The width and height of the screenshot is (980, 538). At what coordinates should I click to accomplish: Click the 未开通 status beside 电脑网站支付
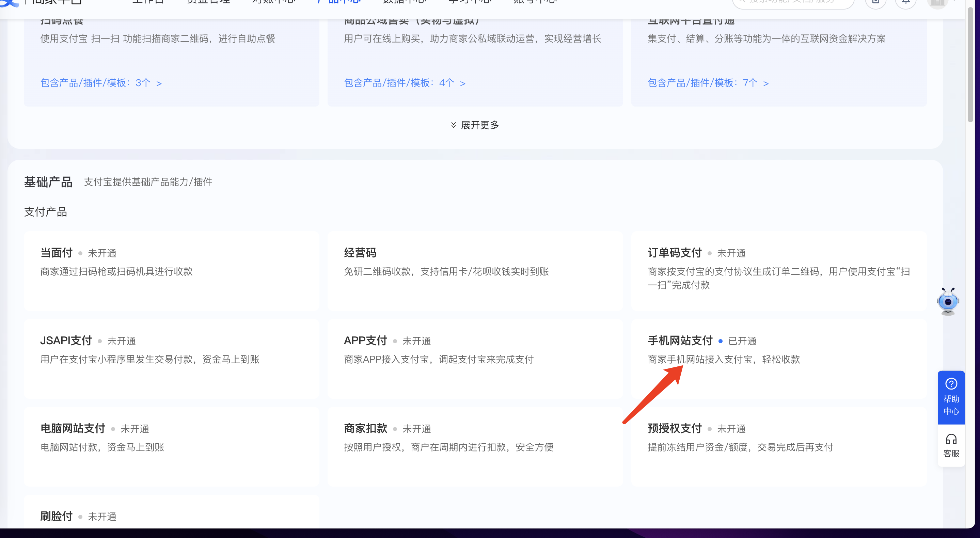[x=135, y=429]
